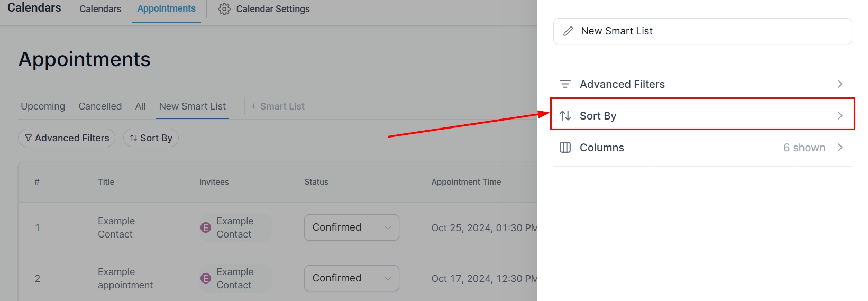Expand the Advanced Filters chevron in side panel
Screen dimensions: 868x301
click(840, 84)
